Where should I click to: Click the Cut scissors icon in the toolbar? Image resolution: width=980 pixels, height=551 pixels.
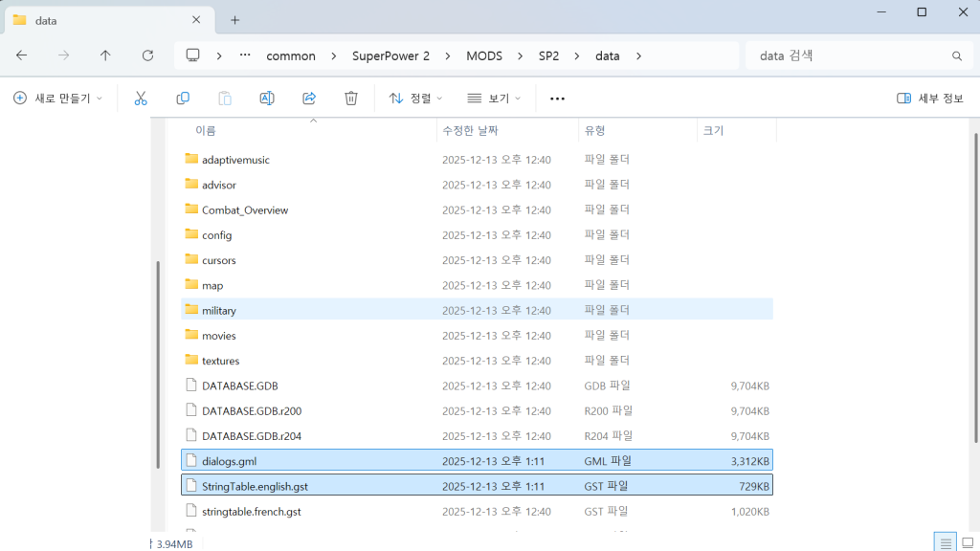(141, 98)
